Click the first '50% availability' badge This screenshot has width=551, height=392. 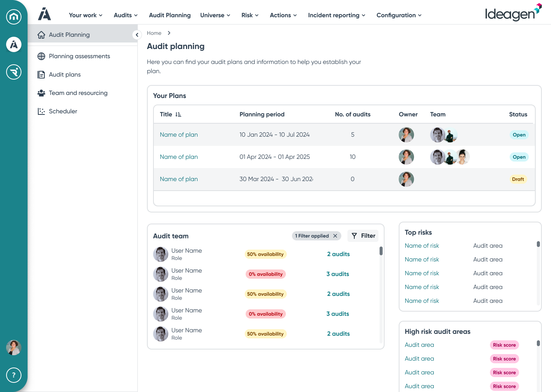click(265, 254)
